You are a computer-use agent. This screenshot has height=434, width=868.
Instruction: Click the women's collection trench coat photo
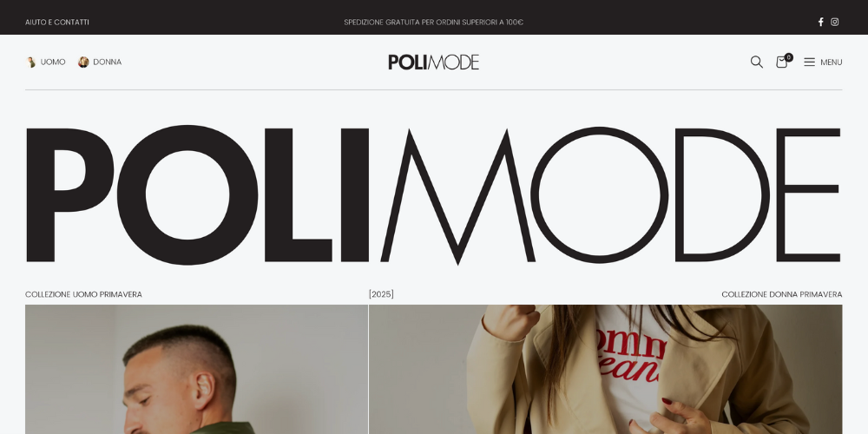tap(606, 369)
